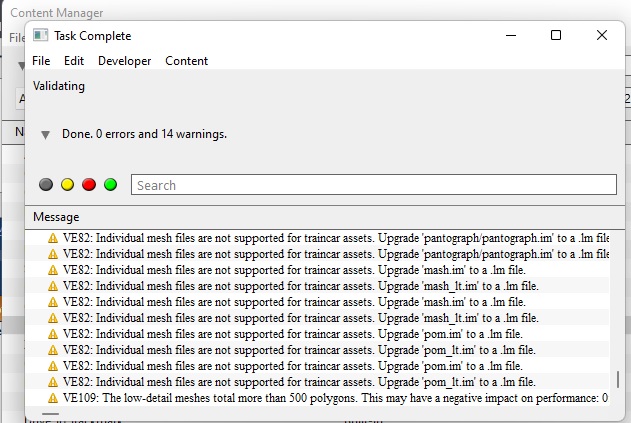Click warning icon of first mash.im row
This screenshot has width=631, height=423.
pyautogui.click(x=53, y=270)
